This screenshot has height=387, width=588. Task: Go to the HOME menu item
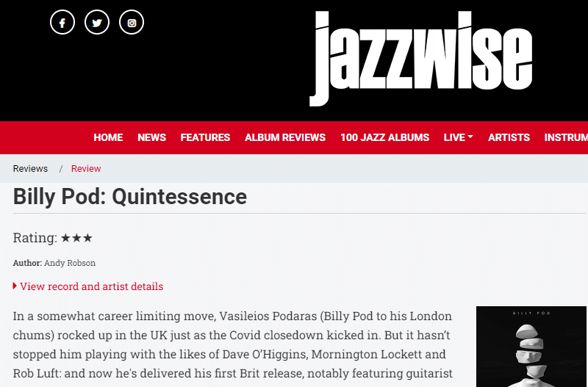(108, 137)
